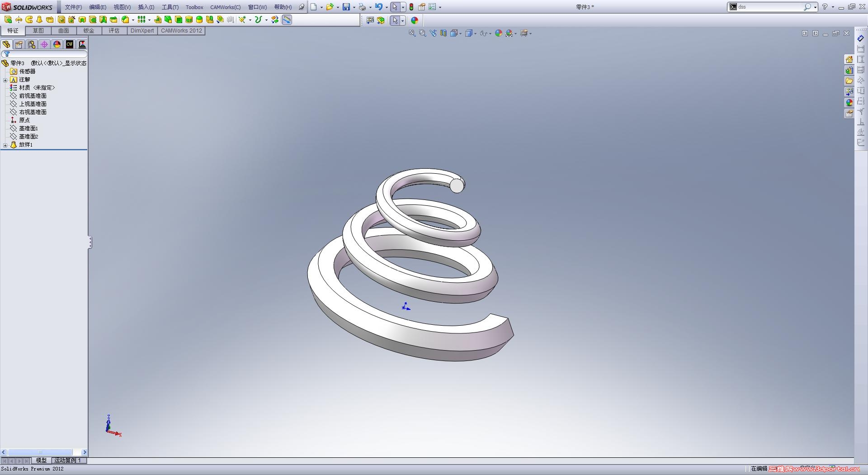The width and height of the screenshot is (868, 475).
Task: Open the DimXpertManager crosshair tab
Action: point(44,44)
